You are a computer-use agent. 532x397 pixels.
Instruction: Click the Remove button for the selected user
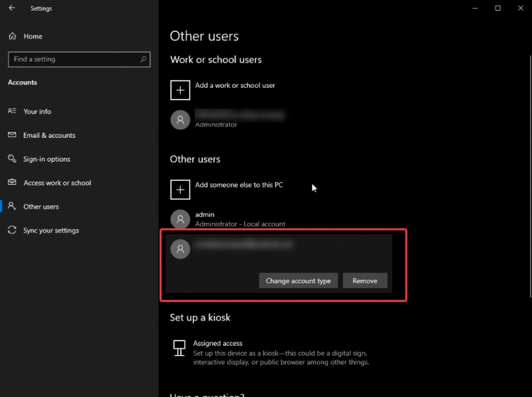365,280
